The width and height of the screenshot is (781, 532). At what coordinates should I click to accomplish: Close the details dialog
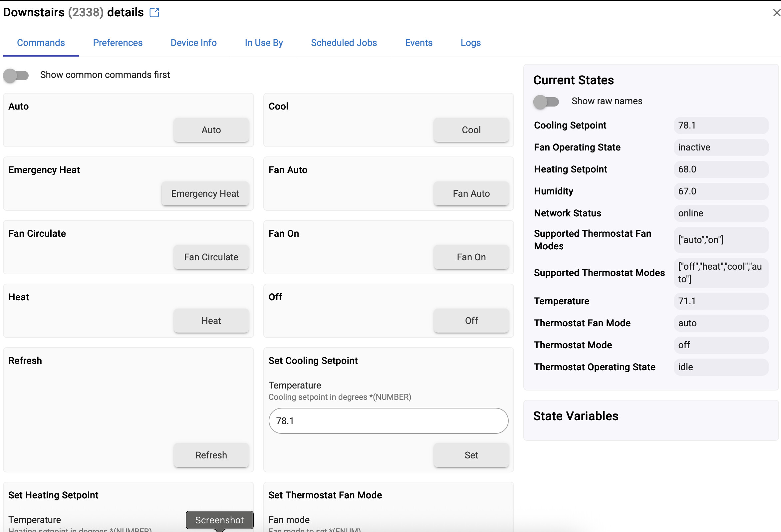pos(776,12)
